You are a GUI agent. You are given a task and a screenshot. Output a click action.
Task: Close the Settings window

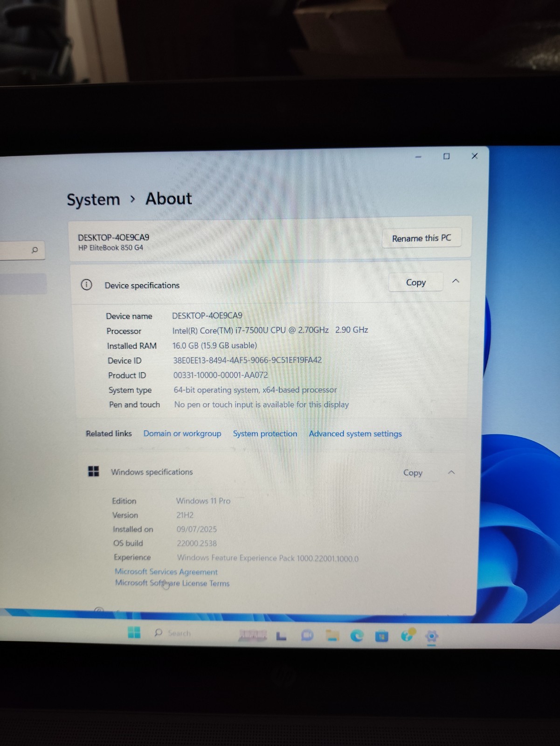pyautogui.click(x=474, y=156)
